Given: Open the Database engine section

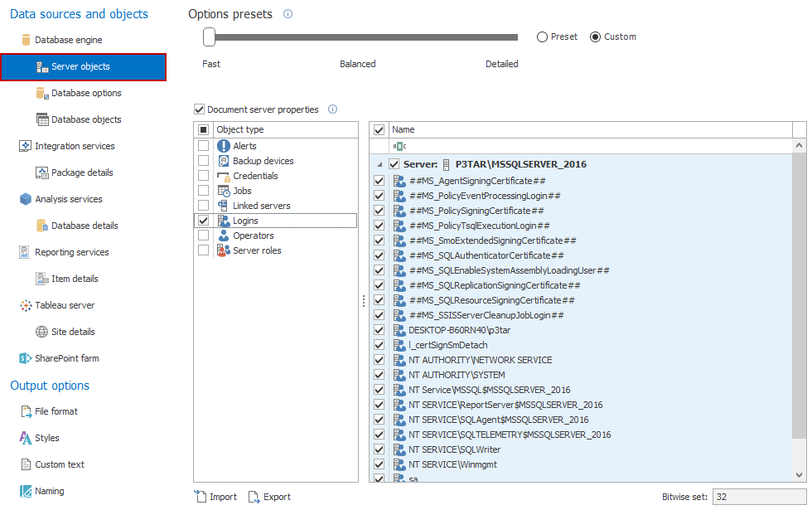Looking at the screenshot, I should [68, 40].
